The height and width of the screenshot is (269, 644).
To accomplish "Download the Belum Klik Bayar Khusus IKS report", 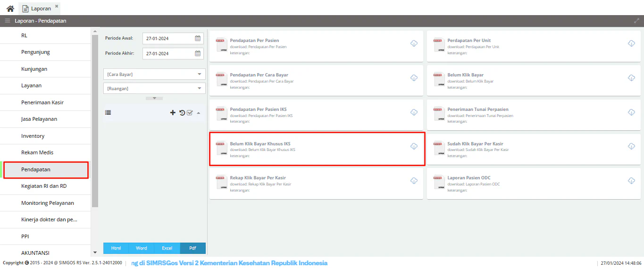I will coord(414,146).
